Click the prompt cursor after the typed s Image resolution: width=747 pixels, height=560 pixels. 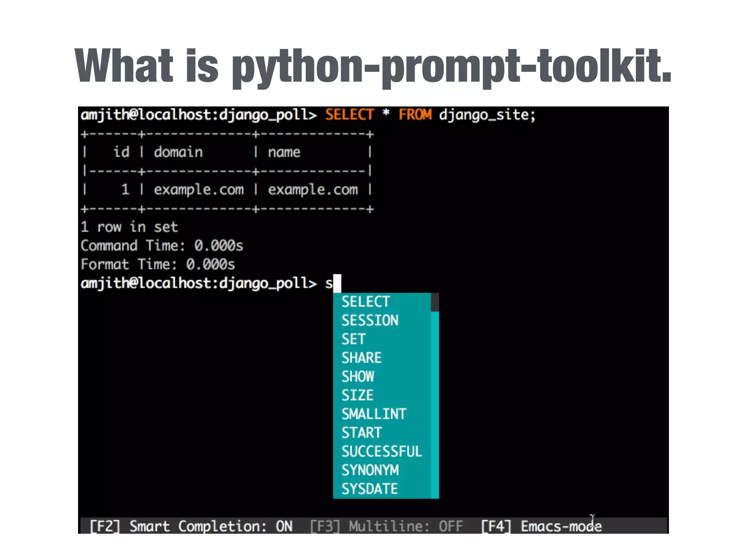(337, 283)
